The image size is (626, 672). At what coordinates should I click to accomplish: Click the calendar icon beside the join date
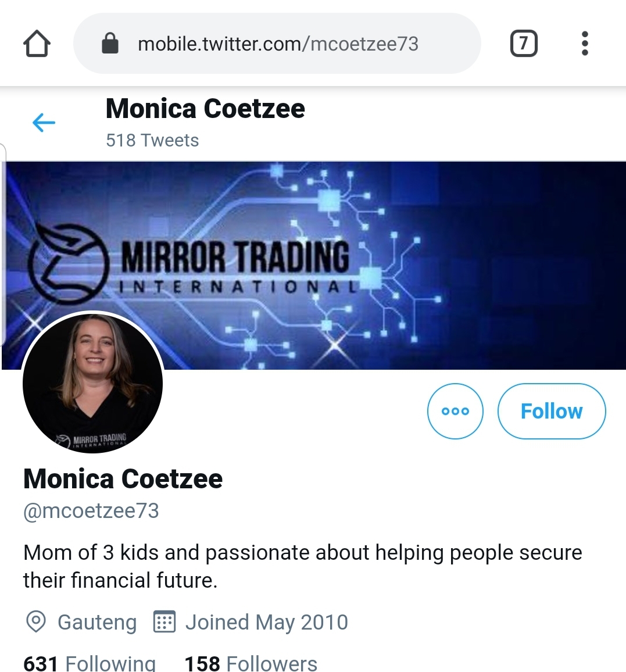tap(164, 621)
